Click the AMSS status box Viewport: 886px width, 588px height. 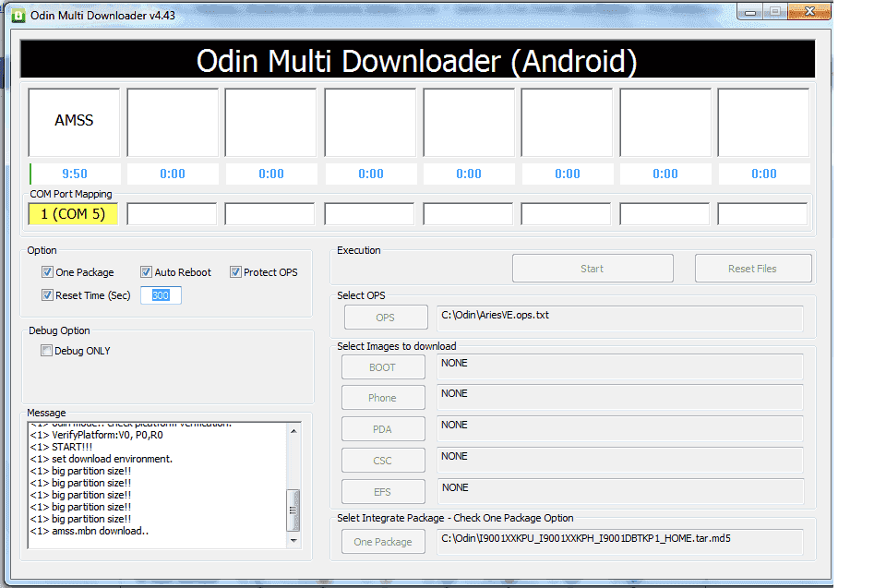point(74,122)
